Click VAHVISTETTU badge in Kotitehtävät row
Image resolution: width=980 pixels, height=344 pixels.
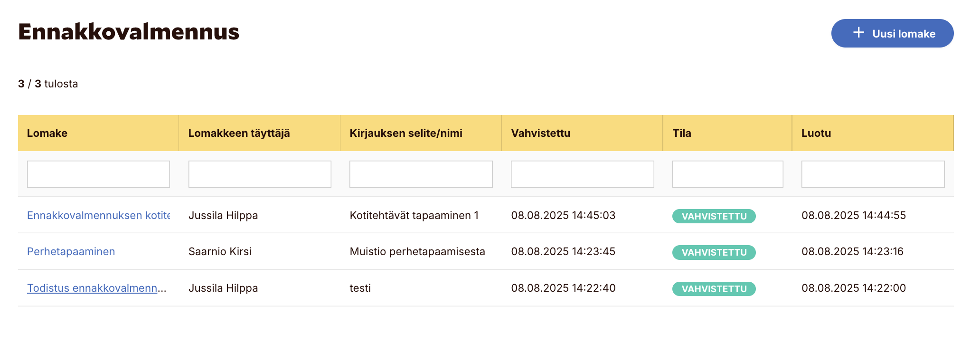coord(714,216)
